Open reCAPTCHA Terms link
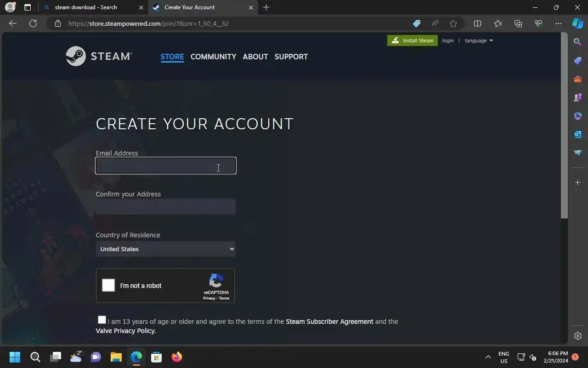Image resolution: width=588 pixels, height=368 pixels. tap(224, 298)
